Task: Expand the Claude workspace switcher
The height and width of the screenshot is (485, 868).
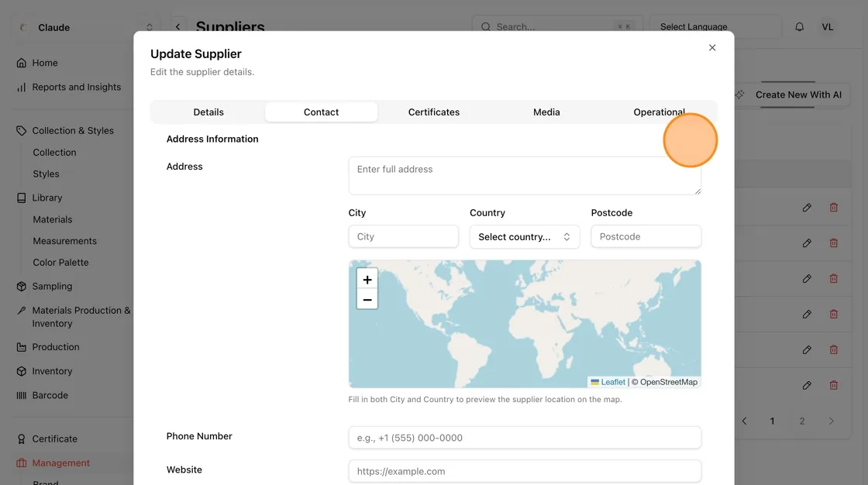Action: (x=86, y=27)
